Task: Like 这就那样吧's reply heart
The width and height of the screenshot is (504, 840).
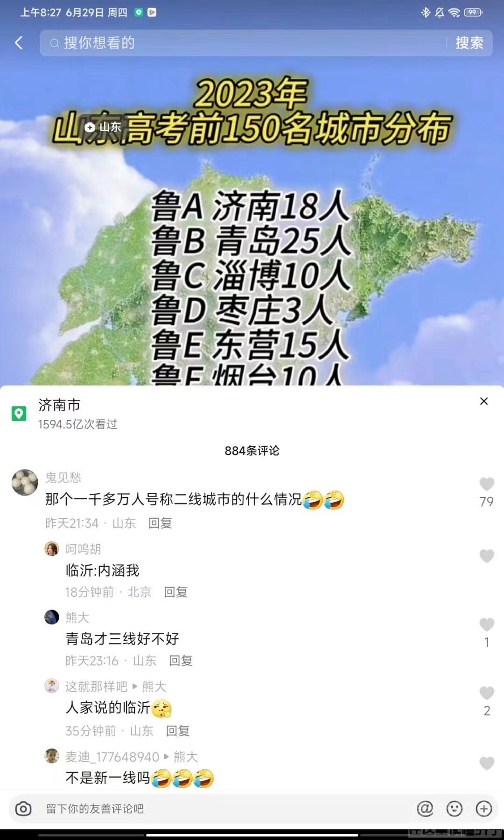Action: (487, 693)
